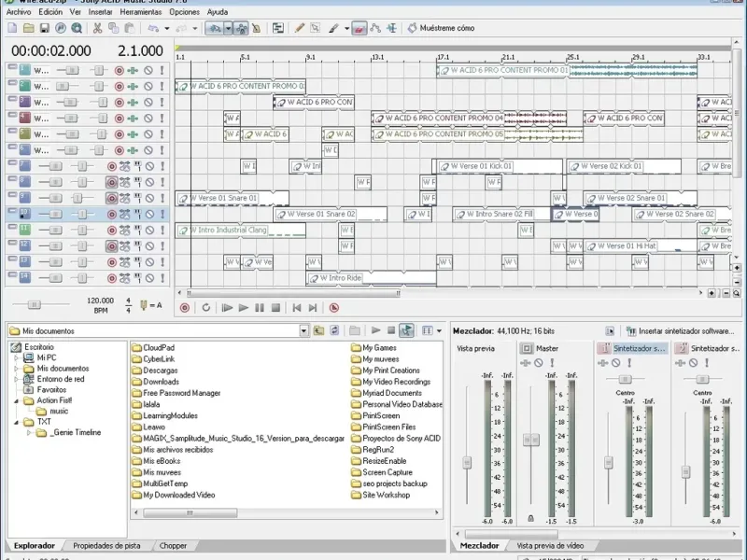Click Insertar sintetizador software button
Viewport: 747px width, 560px height.
tap(680, 330)
